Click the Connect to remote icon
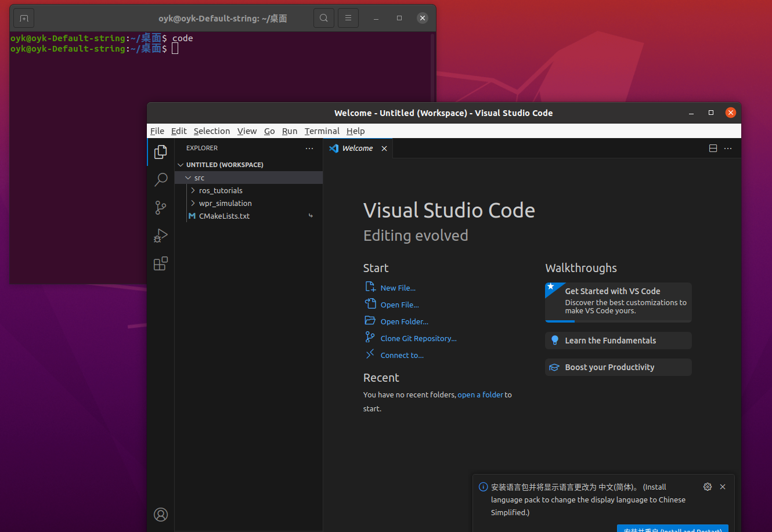Image resolution: width=772 pixels, height=532 pixels. click(370, 354)
